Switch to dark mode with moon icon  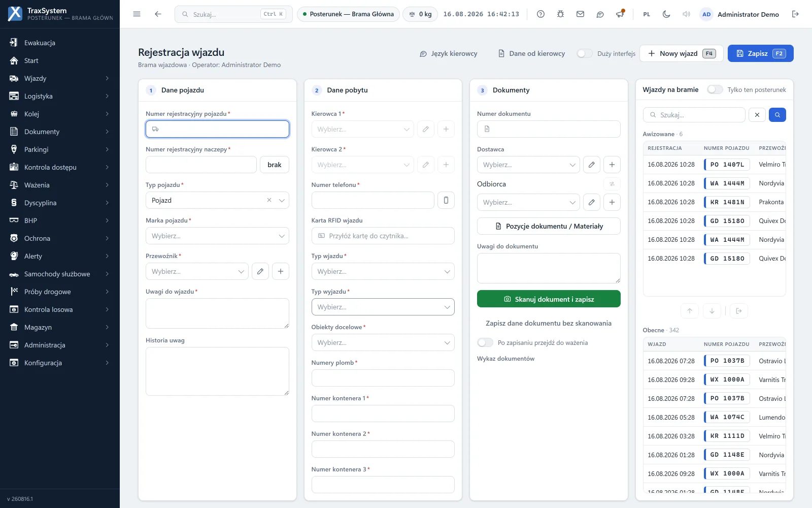tap(666, 14)
